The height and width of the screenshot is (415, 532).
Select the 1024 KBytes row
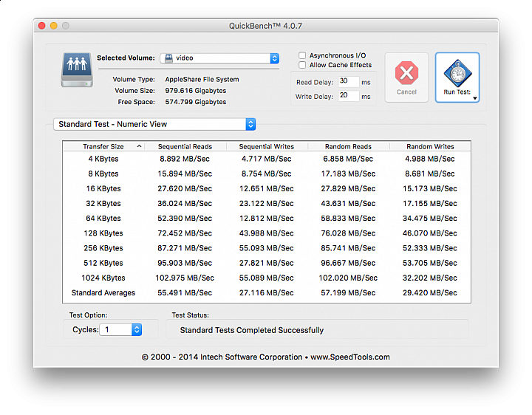coord(267,278)
